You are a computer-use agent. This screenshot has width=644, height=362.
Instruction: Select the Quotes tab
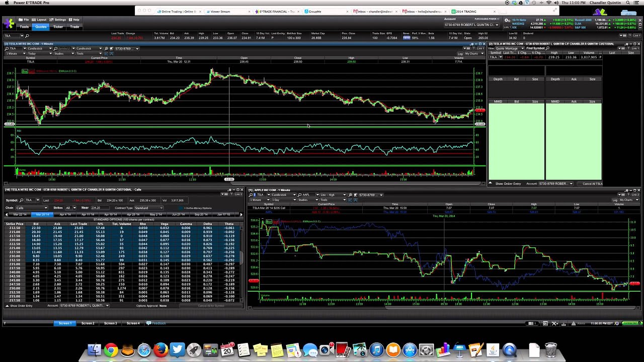pyautogui.click(x=41, y=27)
